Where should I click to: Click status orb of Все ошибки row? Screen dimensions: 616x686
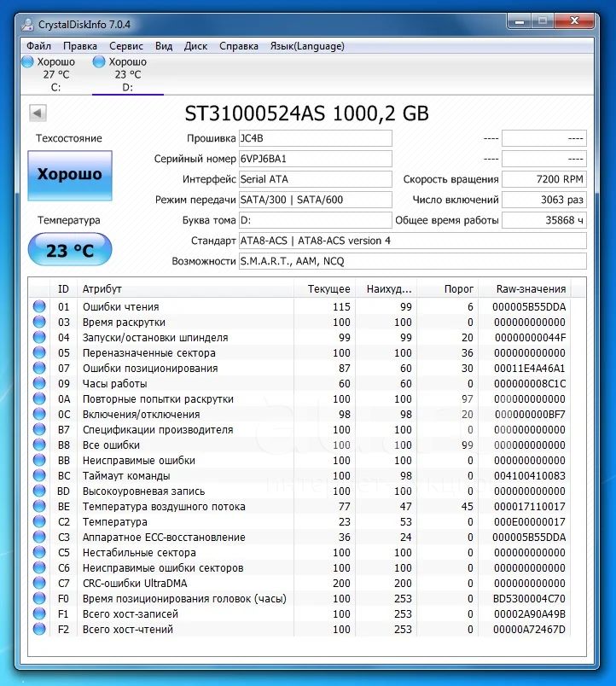coord(39,444)
